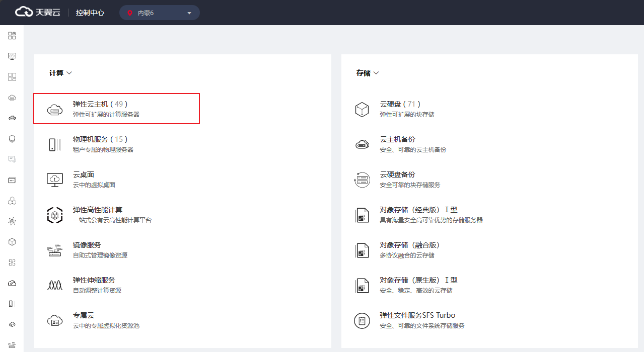Screen dimensions: 644x352
Task: Open the scan frame sidebar icon
Action: point(12,262)
